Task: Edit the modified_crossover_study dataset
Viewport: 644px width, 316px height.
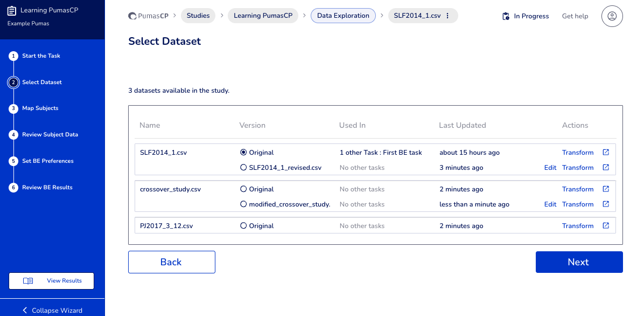Action: (x=550, y=204)
